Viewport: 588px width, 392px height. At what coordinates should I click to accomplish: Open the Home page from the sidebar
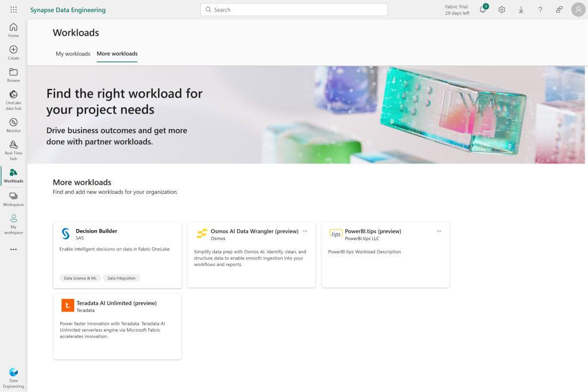[13, 29]
